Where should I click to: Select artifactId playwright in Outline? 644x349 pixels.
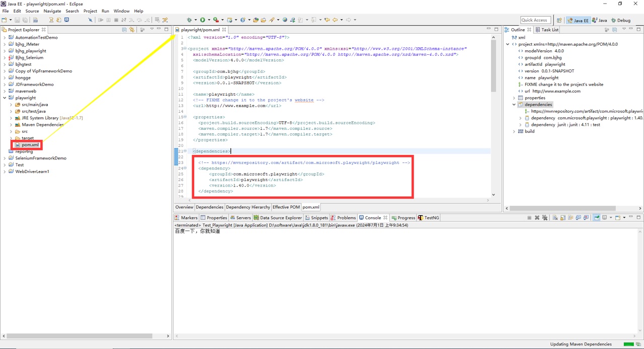(545, 64)
